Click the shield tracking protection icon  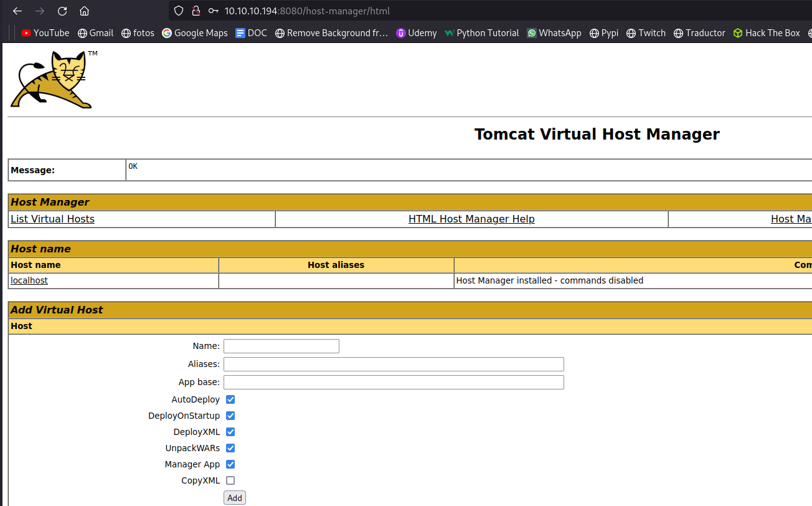tap(179, 11)
